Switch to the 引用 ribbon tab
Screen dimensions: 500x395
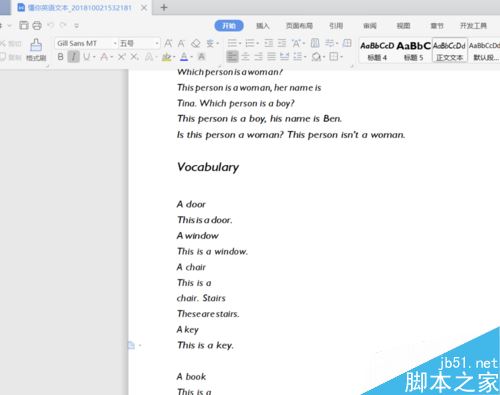click(336, 26)
